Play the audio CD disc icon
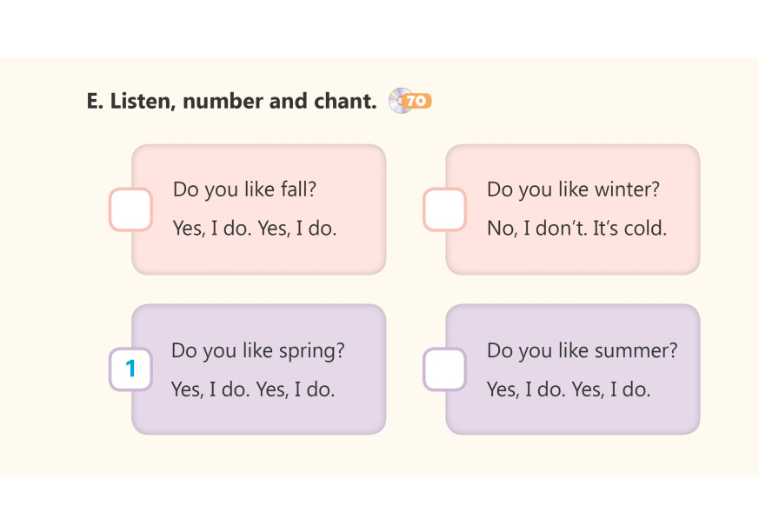 tap(398, 101)
